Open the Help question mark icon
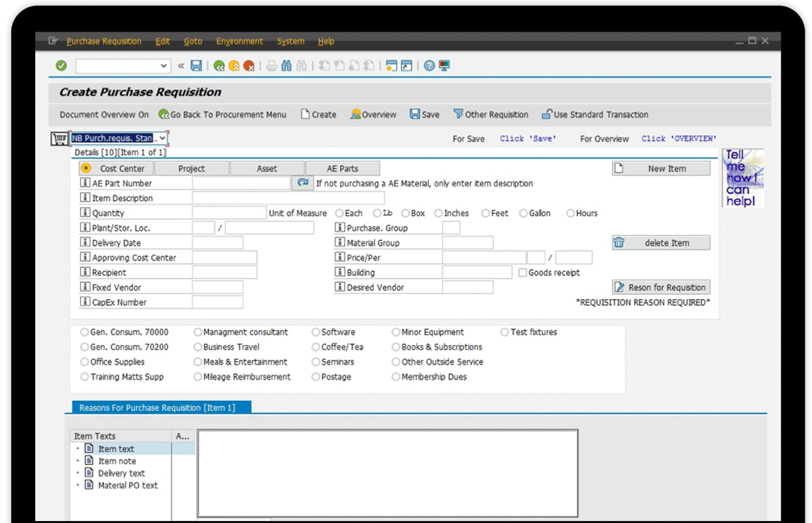 point(429,66)
